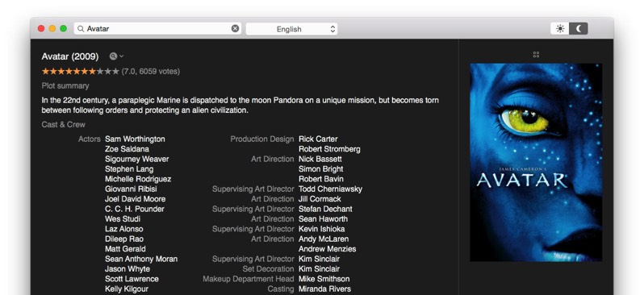Screen dimensions: 644x295
Task: Click inside the Avatar search field
Action: click(158, 28)
